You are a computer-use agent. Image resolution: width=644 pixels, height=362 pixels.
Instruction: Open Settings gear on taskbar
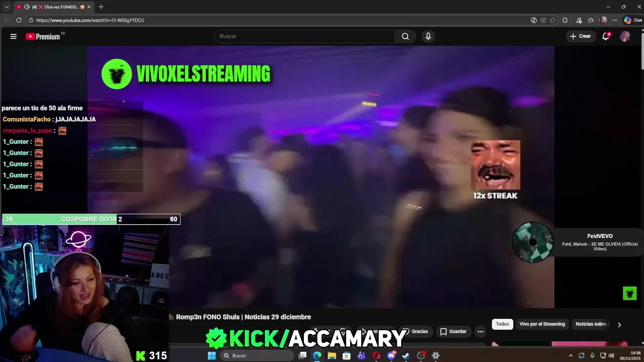(436, 355)
